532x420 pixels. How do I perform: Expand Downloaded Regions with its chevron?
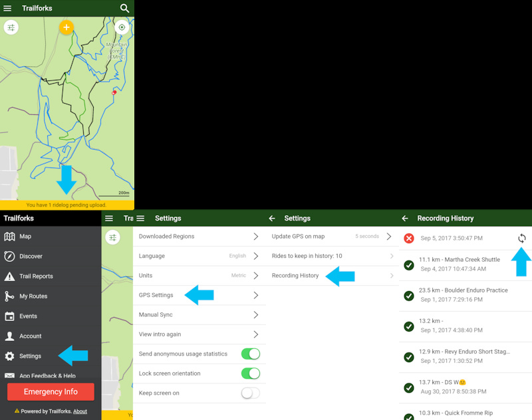(256, 237)
